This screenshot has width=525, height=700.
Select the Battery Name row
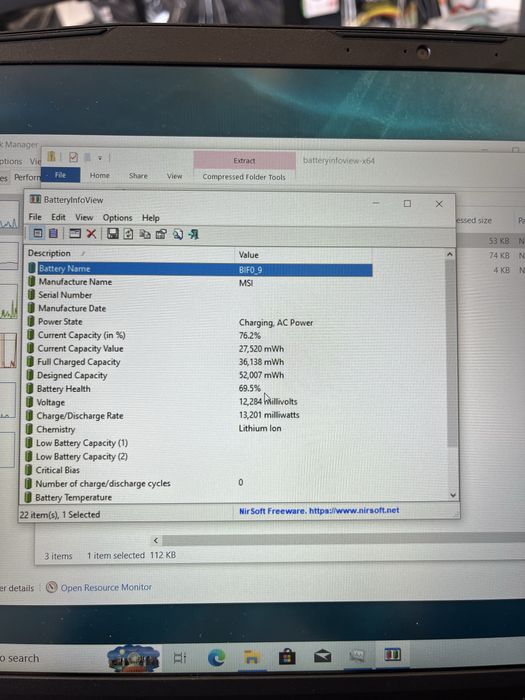(199, 269)
